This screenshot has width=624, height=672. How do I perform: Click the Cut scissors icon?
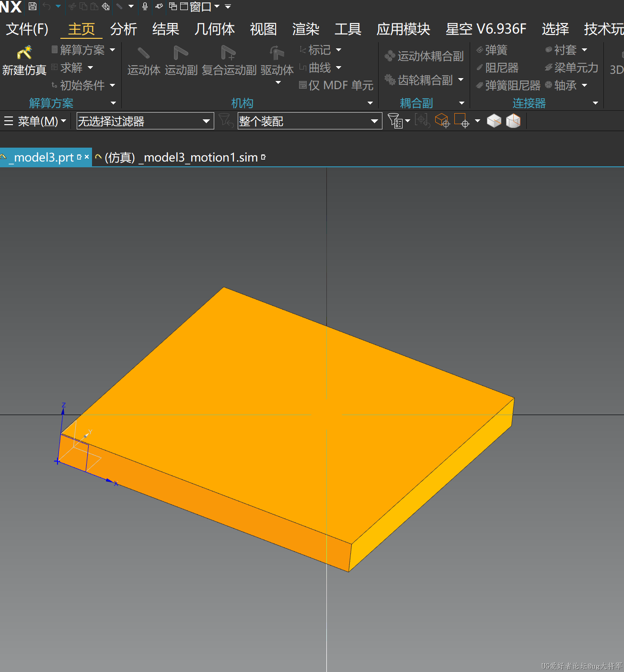(72, 6)
